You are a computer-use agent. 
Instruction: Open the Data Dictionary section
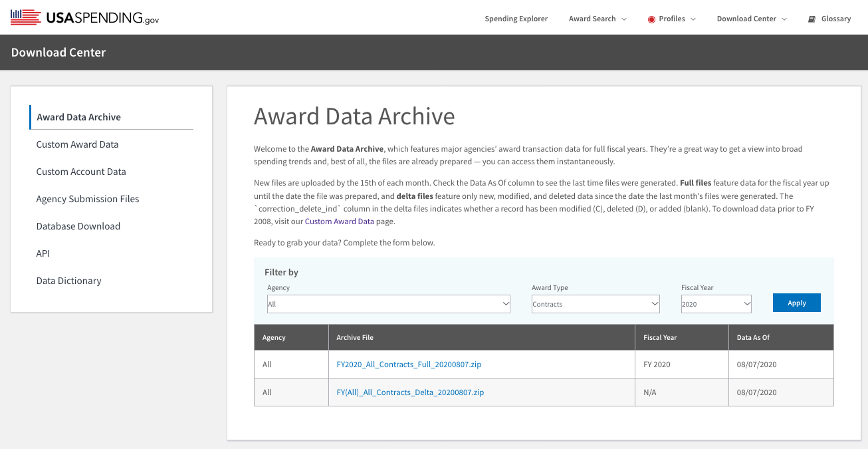[x=69, y=281]
